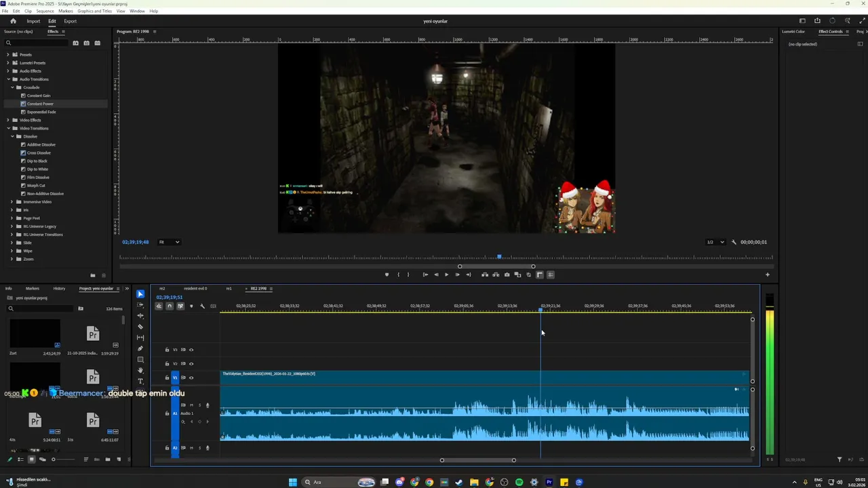
Task: Go to In point in Program monitor
Action: [x=425, y=274]
